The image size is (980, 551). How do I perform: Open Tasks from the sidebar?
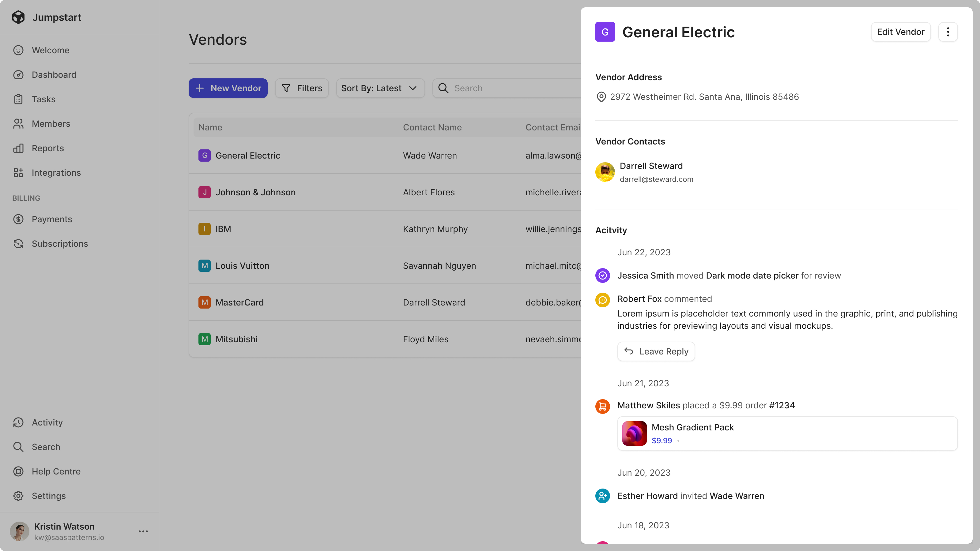pyautogui.click(x=43, y=99)
